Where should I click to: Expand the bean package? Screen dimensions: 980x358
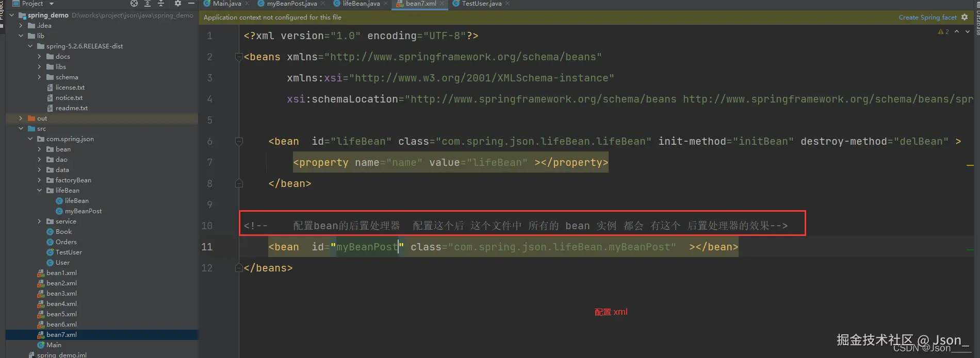(x=39, y=149)
